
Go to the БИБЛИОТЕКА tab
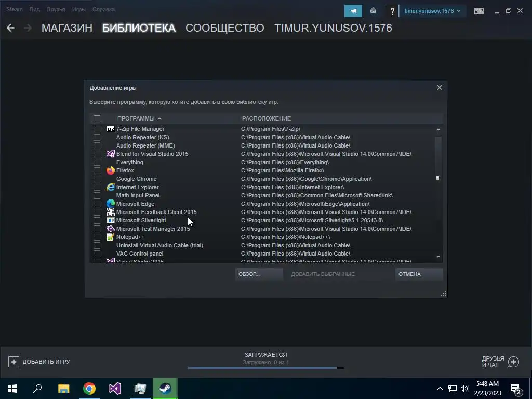point(139,28)
